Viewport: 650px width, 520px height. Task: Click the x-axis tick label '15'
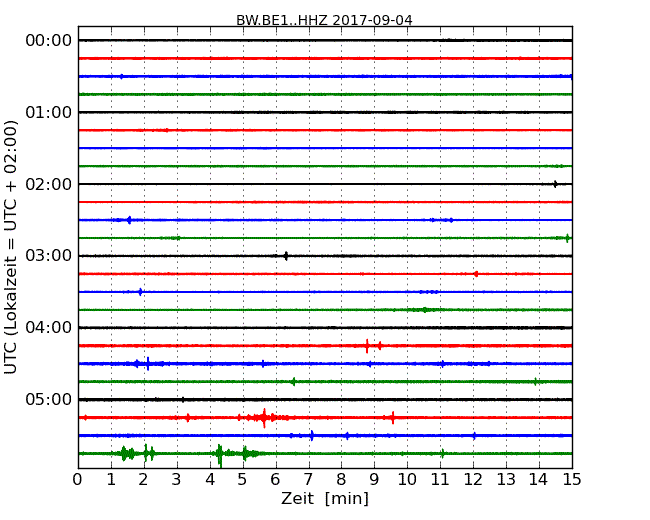[x=572, y=479]
